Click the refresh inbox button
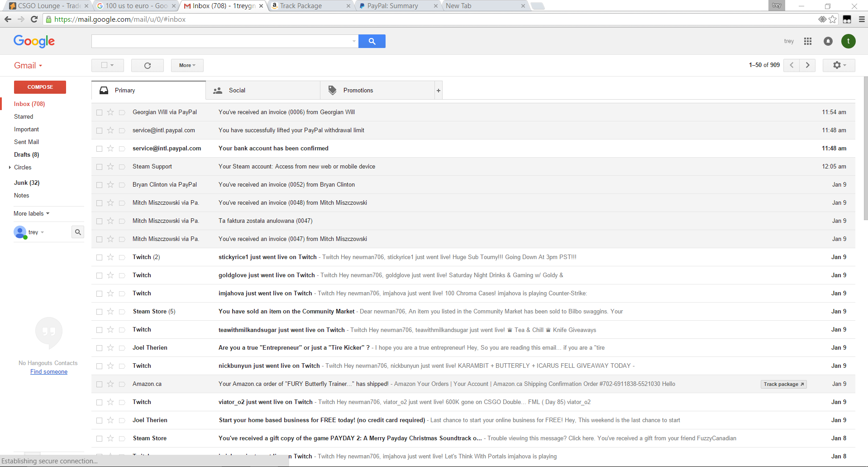 [x=147, y=65]
